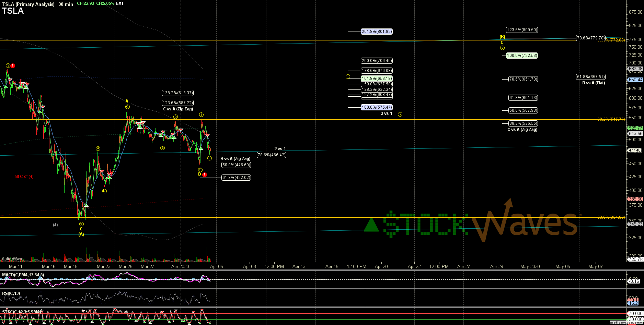
Task: Click the 70.0000 stochastic level tag
Action: 635,313
